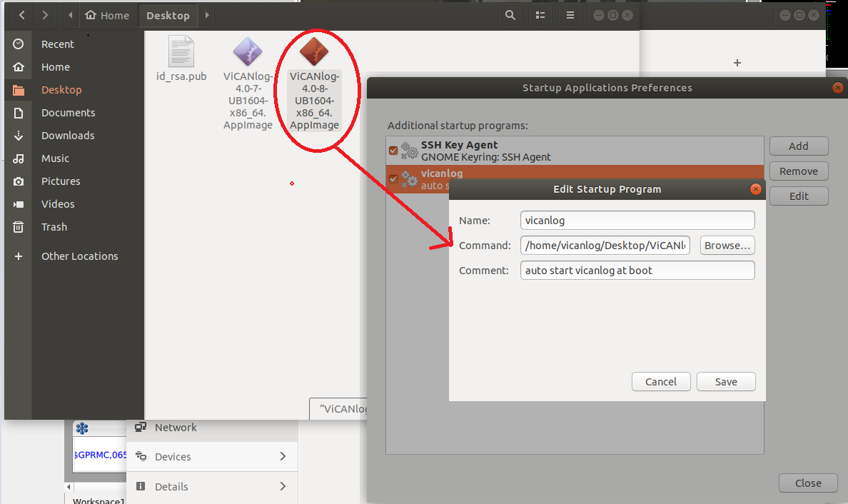Focus the Comment input field
This screenshot has width=848, height=504.
click(x=637, y=270)
